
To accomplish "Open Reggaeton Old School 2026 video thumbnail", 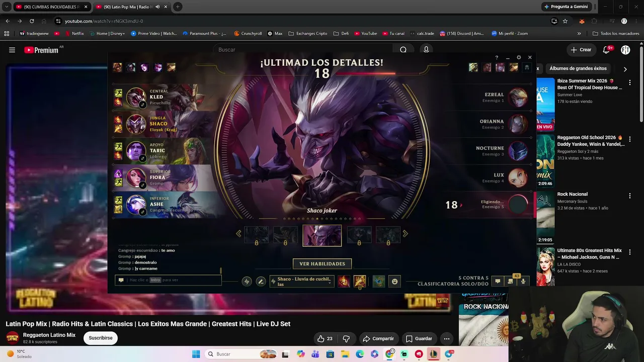I will (545, 161).
